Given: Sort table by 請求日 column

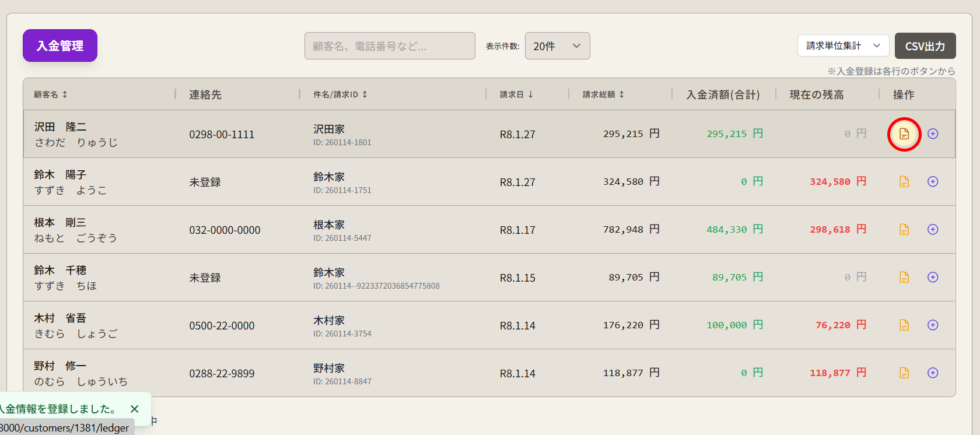Looking at the screenshot, I should coord(516,94).
